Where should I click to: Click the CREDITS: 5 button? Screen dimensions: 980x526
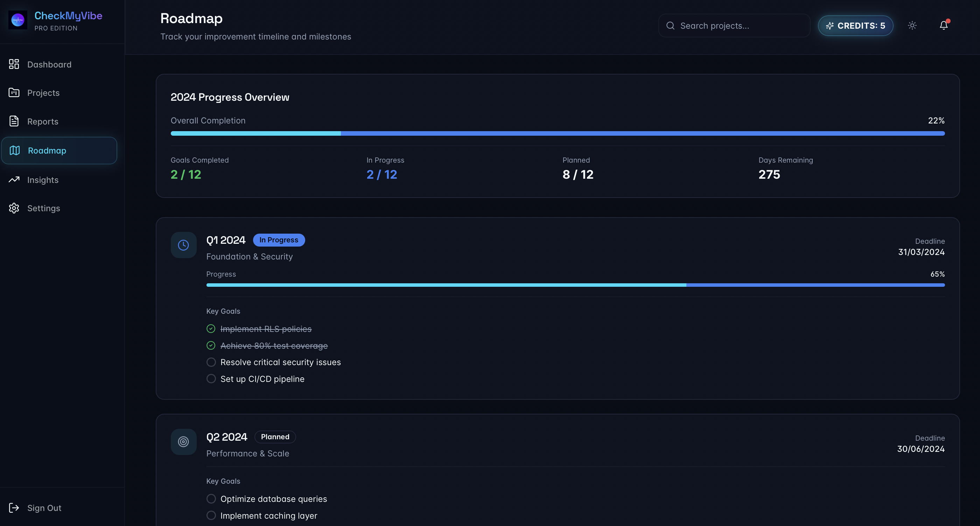[856, 26]
